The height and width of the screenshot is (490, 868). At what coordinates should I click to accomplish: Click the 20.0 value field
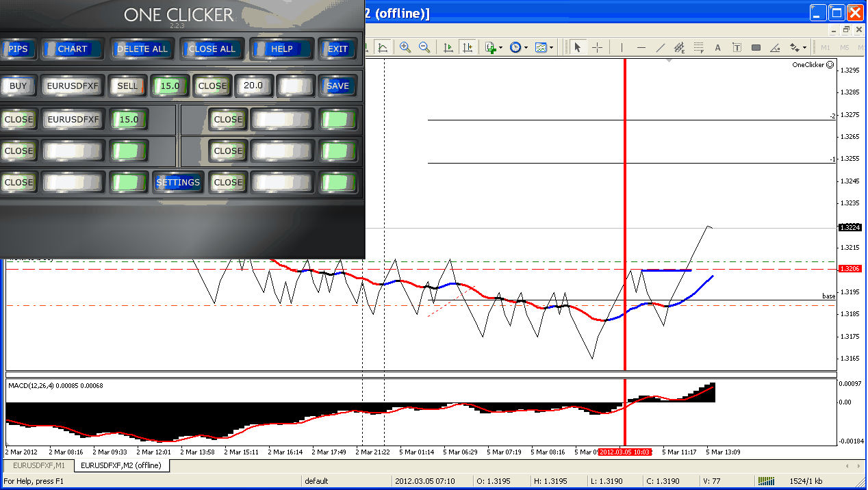253,86
